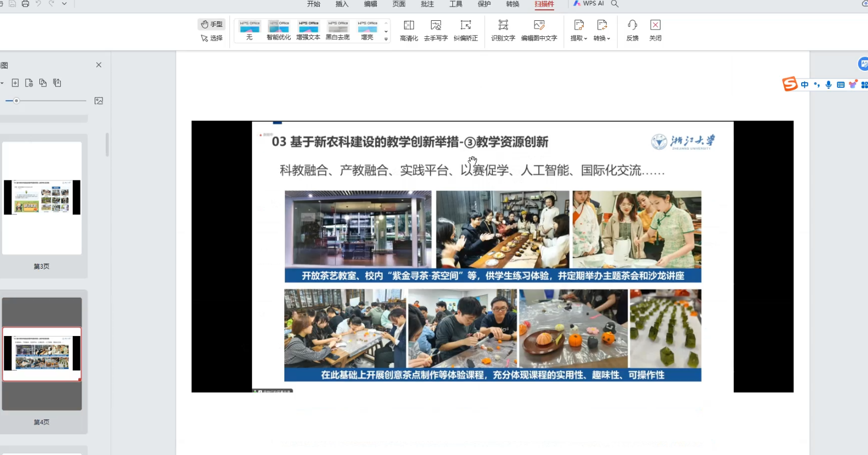Select the 去手写字 handwriting removal tool
Viewport: 868px width, 455px height.
(x=435, y=30)
